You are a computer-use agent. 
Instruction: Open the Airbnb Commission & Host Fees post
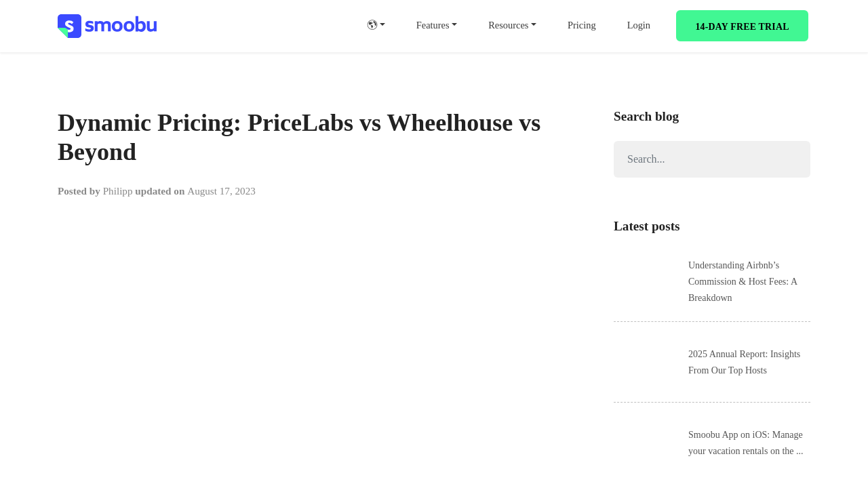743,281
